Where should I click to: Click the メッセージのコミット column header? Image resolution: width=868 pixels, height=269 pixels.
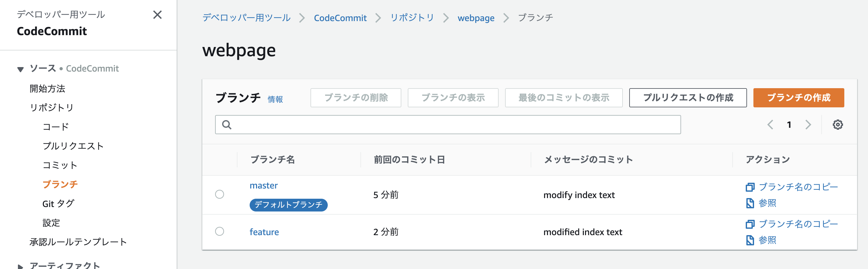click(x=588, y=159)
